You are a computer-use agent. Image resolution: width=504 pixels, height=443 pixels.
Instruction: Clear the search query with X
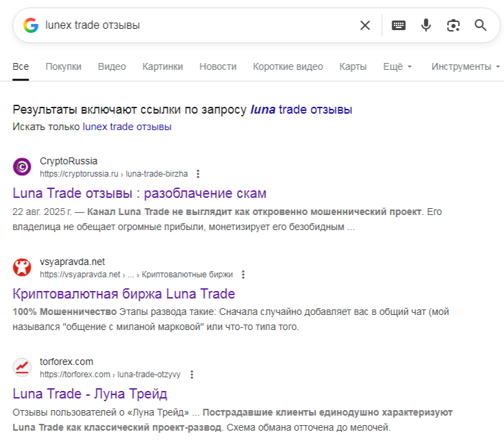click(365, 25)
